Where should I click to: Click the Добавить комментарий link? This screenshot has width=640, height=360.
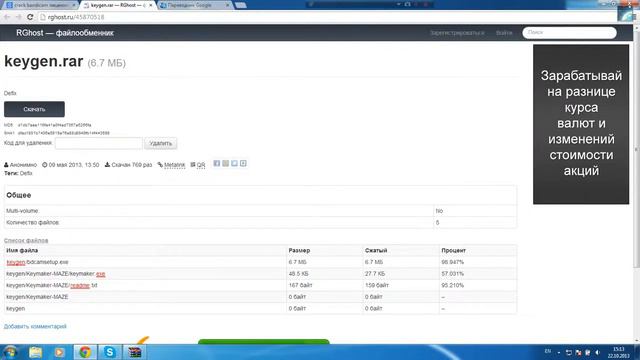pyautogui.click(x=35, y=326)
